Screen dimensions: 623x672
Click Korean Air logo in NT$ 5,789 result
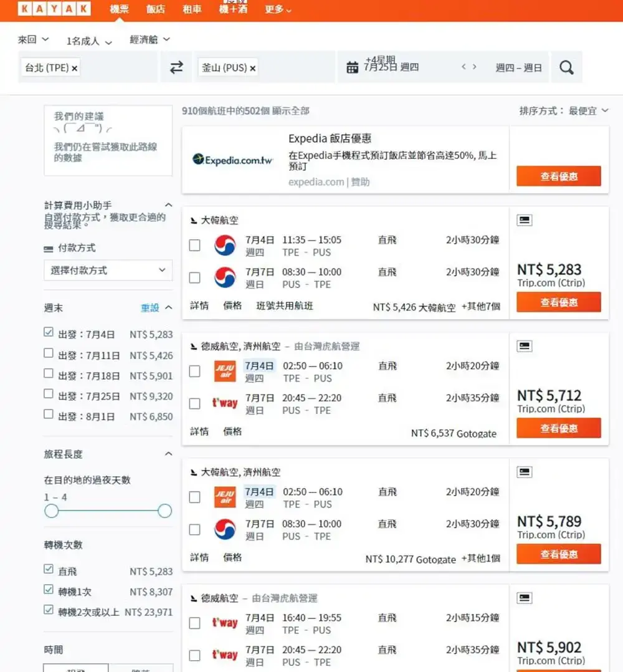coord(225,529)
